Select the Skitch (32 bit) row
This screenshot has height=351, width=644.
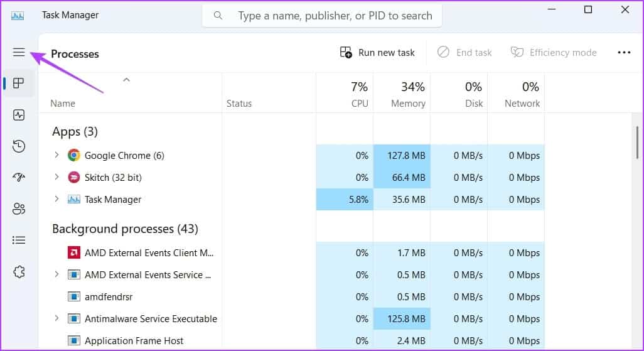coord(292,178)
